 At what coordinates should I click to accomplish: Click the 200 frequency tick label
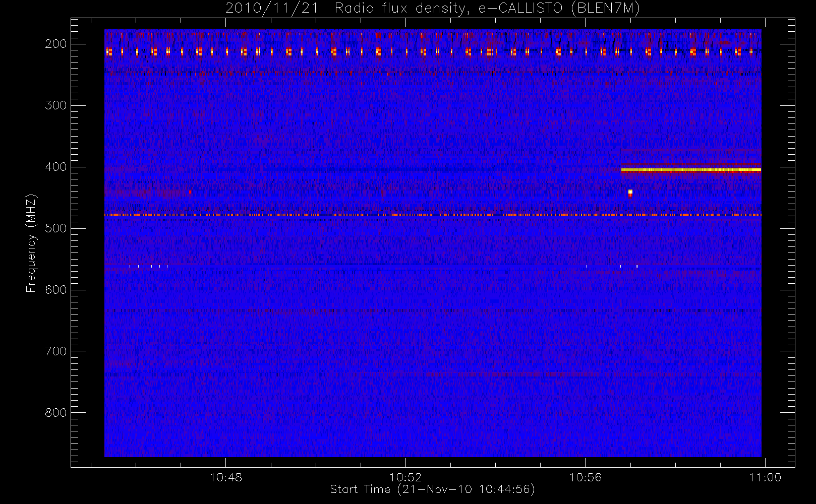55,44
